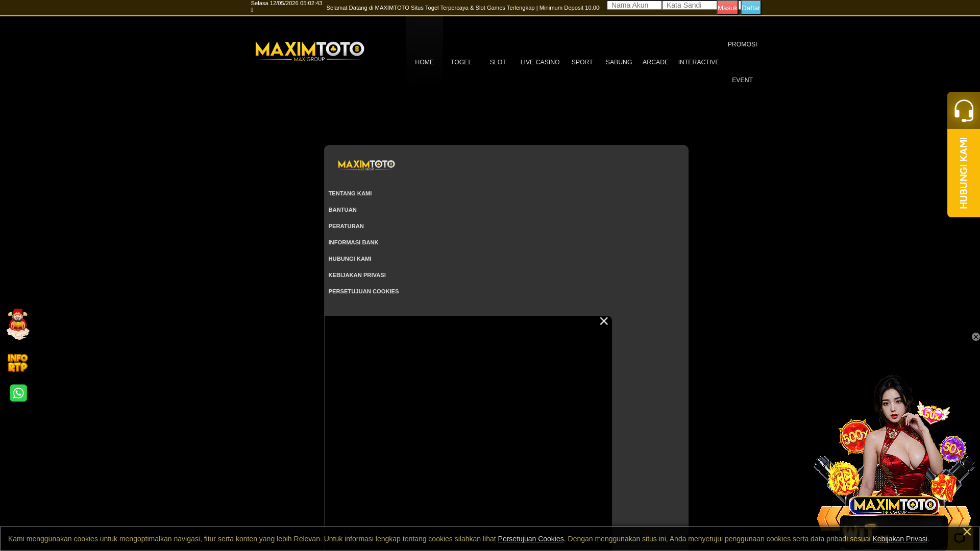980x551 pixels.
Task: Open the Hubungi Kami side tab
Action: pyautogui.click(x=964, y=173)
